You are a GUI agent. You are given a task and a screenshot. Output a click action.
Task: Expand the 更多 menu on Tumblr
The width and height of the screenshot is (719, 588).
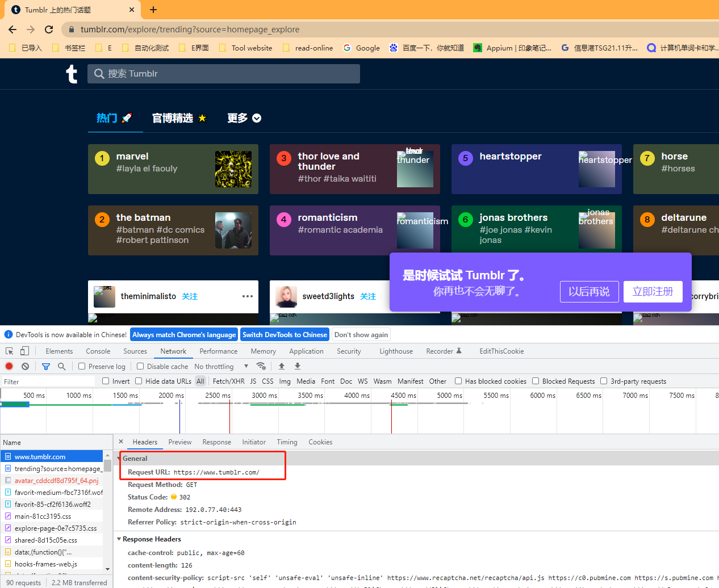244,118
